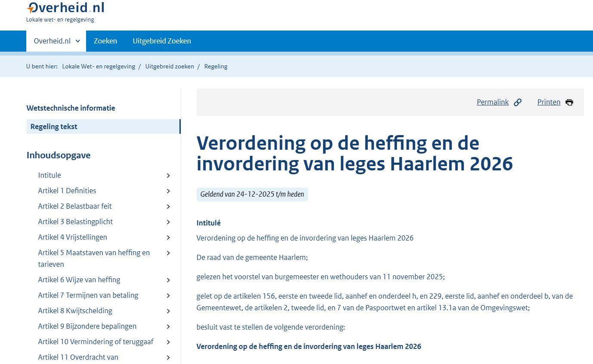Click the arrow beside Artikel 4 Vrijstellingen
The height and width of the screenshot is (364, 593).
(x=168, y=237)
